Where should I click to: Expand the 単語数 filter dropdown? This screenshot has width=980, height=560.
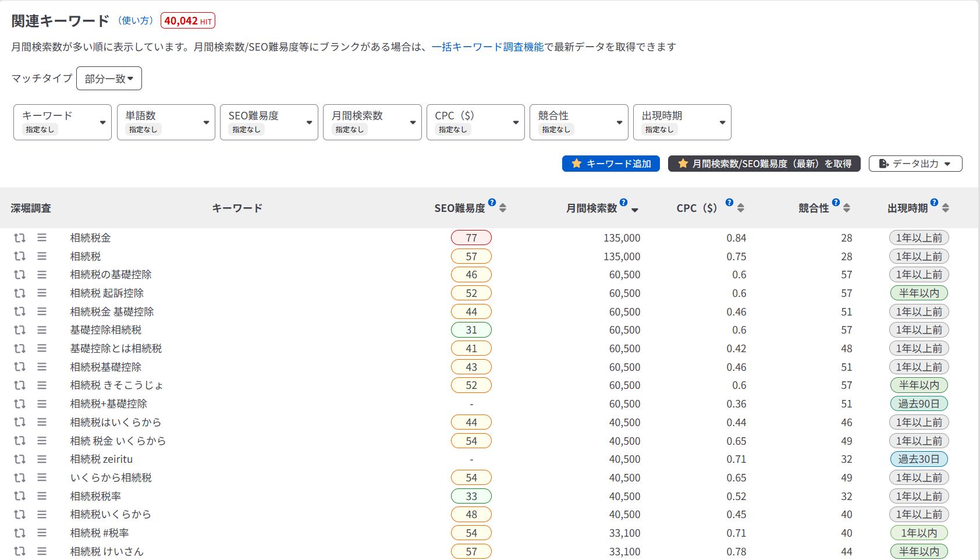(x=166, y=122)
